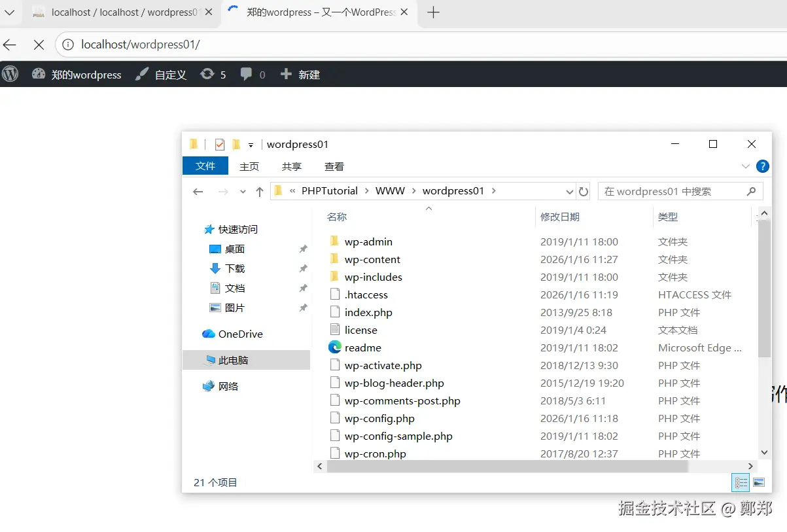Go back in the browser
Screen dimensions: 787x532
tap(9, 44)
